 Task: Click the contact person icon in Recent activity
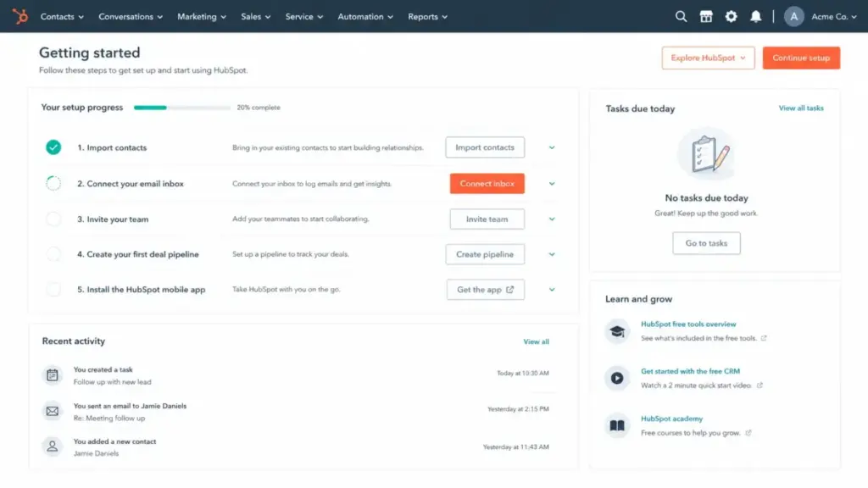52,446
